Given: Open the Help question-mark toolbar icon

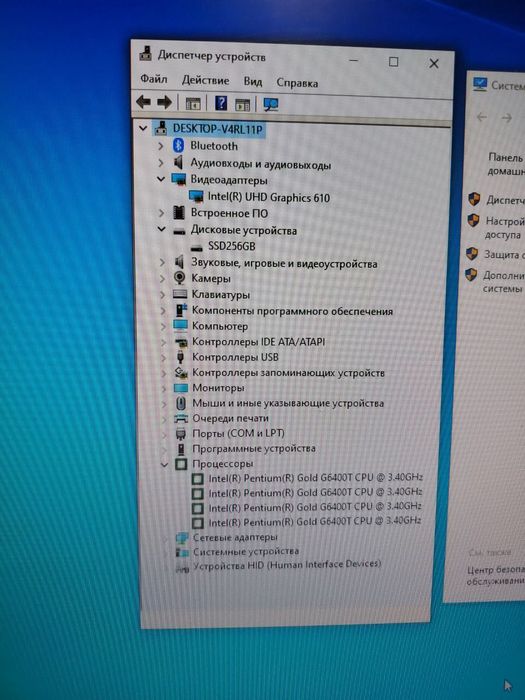Looking at the screenshot, I should click(221, 104).
